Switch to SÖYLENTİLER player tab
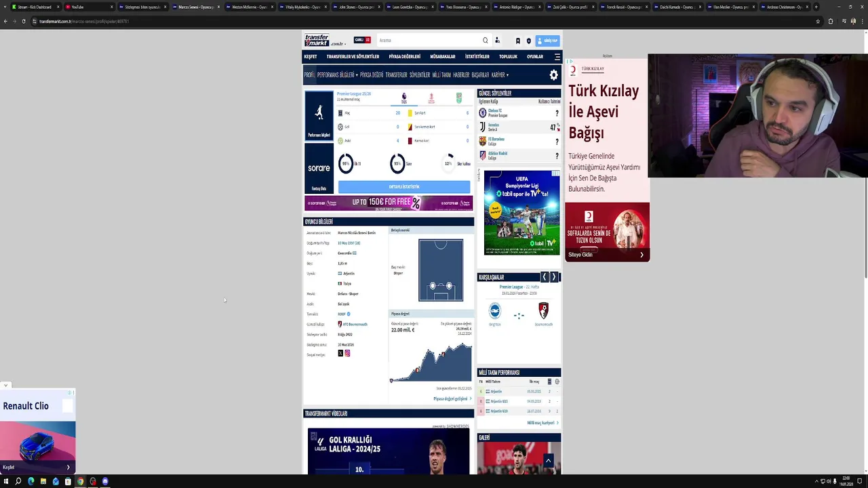 coord(420,75)
